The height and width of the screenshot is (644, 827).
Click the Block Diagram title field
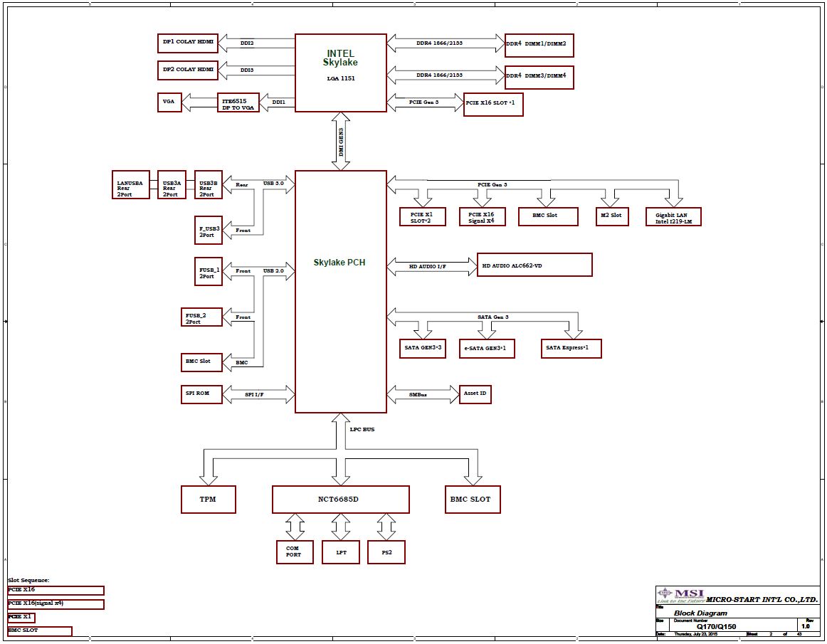(700, 613)
